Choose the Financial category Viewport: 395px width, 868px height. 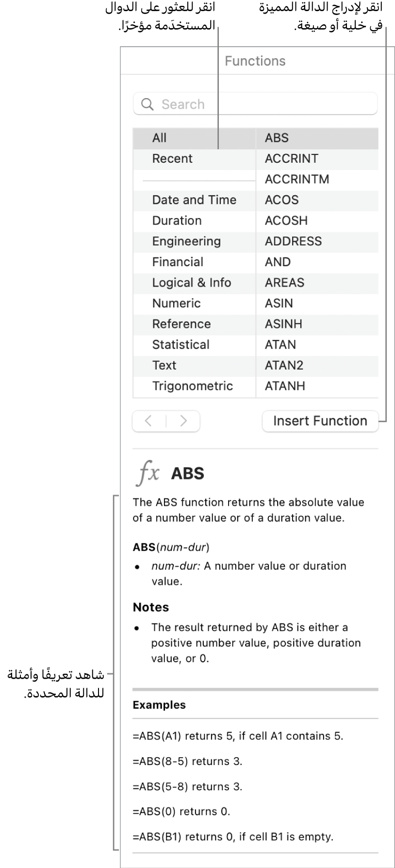(x=178, y=262)
